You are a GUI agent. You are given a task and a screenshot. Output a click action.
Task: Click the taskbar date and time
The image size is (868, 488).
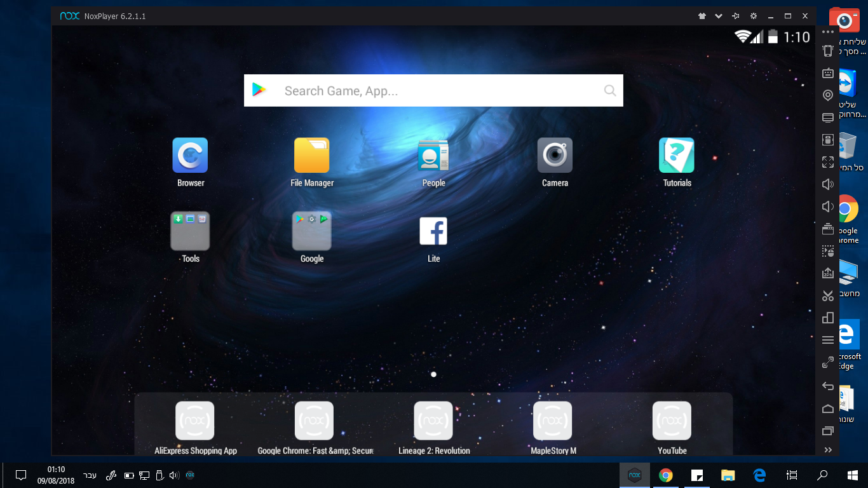pyautogui.click(x=56, y=475)
